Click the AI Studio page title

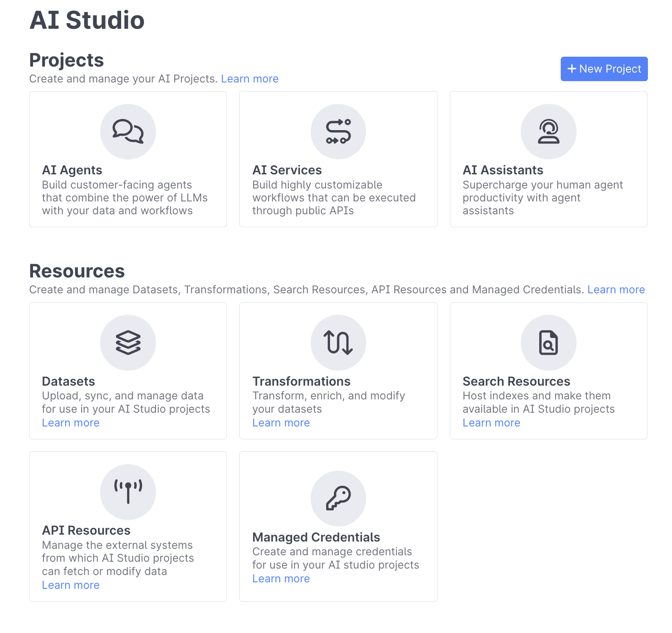click(87, 20)
